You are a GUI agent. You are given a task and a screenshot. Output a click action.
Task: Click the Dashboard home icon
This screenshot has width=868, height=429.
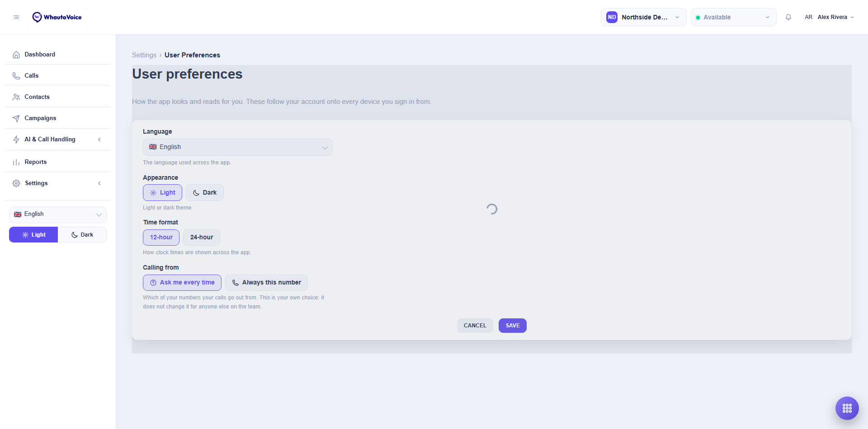tap(16, 55)
